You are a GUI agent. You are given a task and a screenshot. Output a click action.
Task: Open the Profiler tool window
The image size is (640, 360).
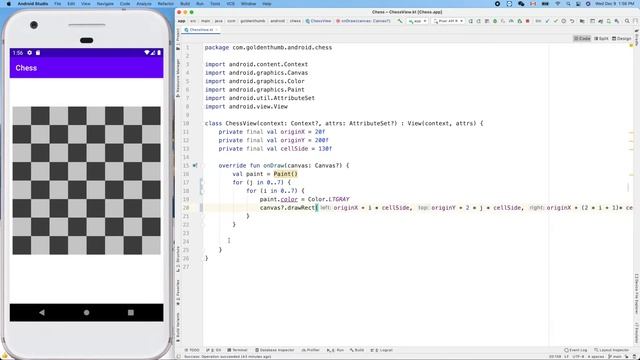point(311,350)
